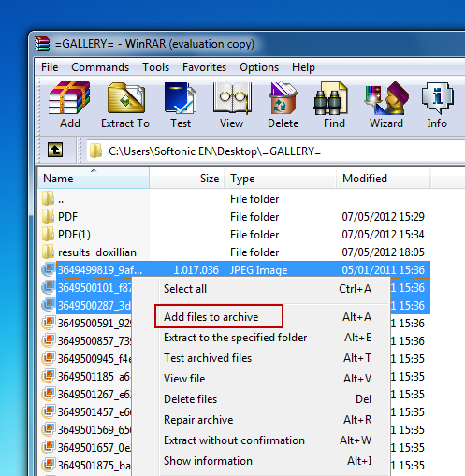Open the Tools menu
The image size is (465, 476).
click(155, 67)
